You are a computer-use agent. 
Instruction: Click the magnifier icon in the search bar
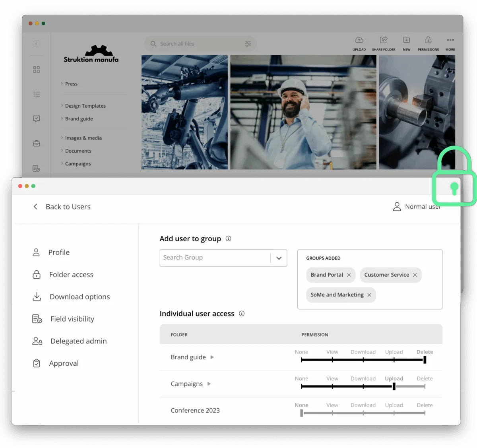point(153,44)
